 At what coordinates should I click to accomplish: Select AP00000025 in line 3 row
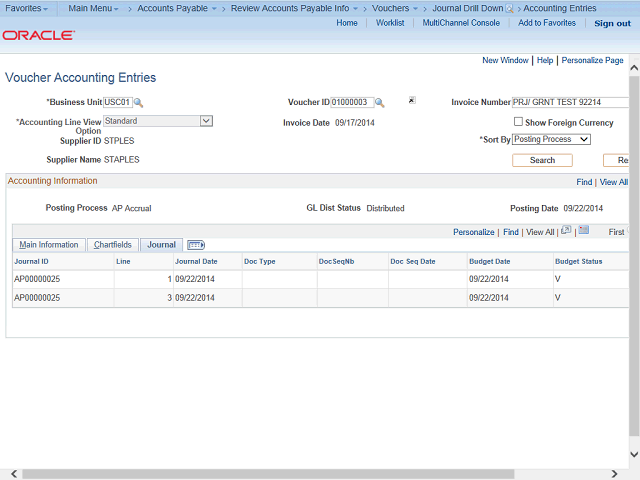[37, 298]
